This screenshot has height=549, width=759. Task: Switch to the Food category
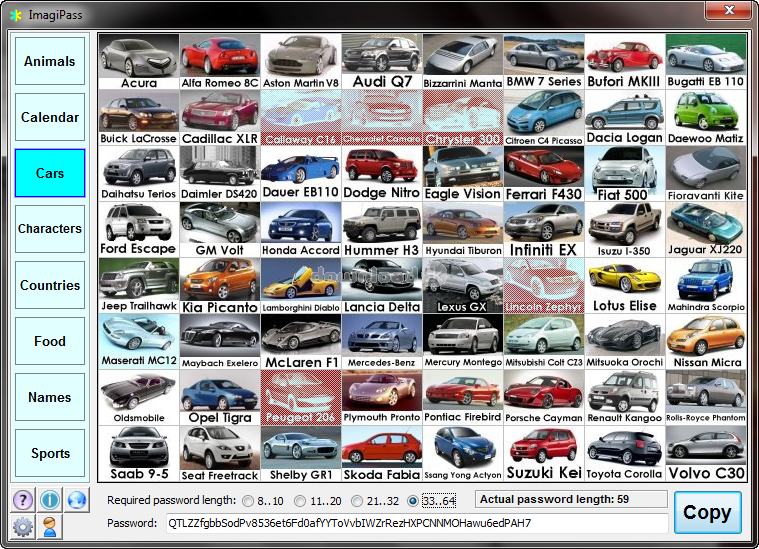pos(50,341)
